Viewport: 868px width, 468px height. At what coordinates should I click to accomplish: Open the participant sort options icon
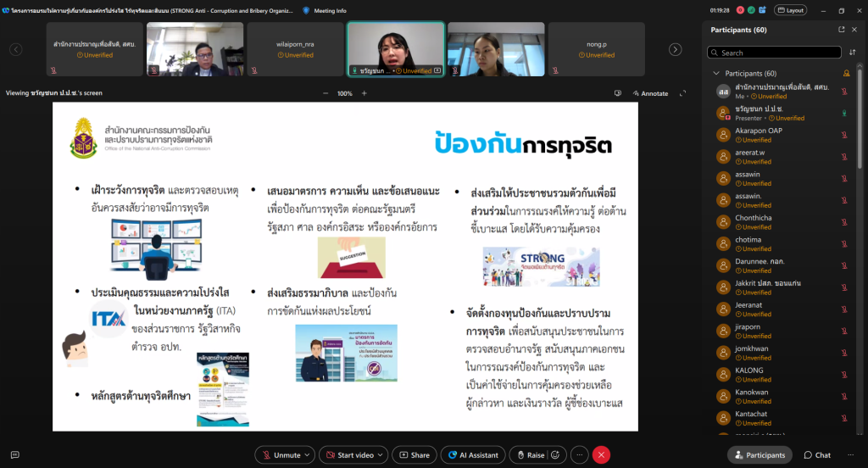click(853, 52)
